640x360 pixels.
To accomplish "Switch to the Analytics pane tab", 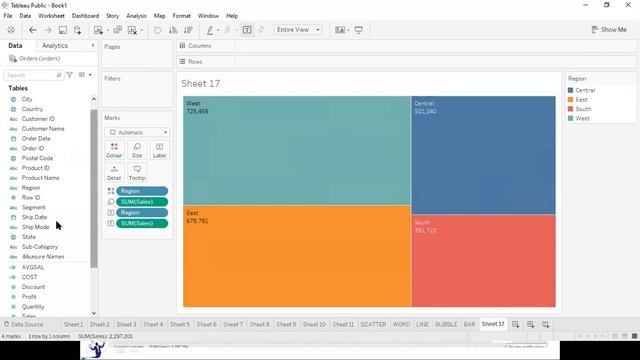I will (x=55, y=46).
